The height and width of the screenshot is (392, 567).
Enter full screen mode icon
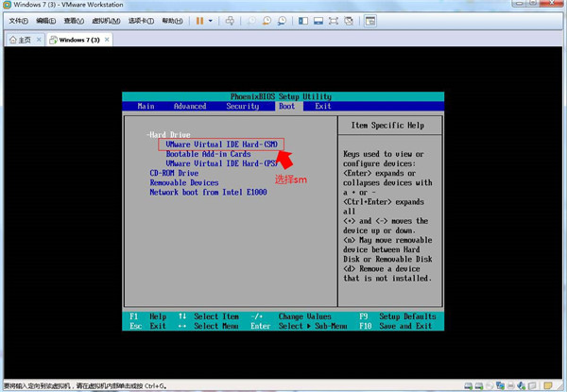tap(334, 21)
